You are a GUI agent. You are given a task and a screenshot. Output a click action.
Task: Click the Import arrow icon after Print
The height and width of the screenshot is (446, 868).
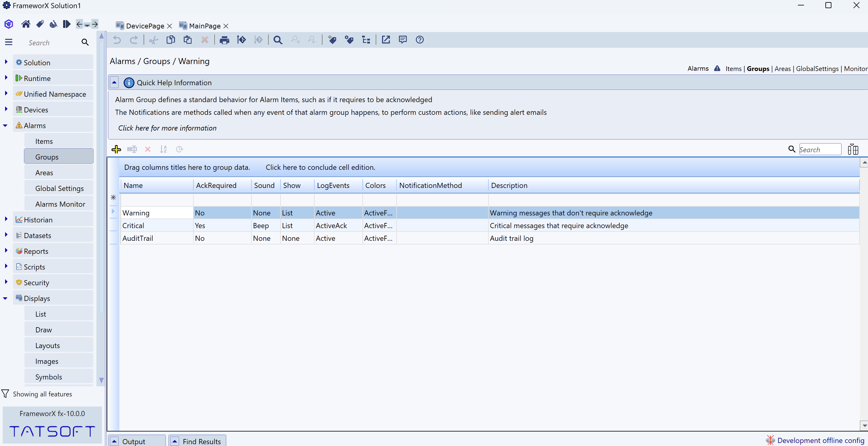coord(241,40)
